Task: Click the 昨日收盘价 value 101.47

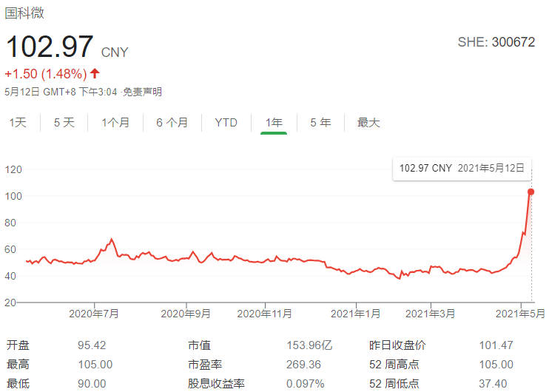Action: coord(496,345)
